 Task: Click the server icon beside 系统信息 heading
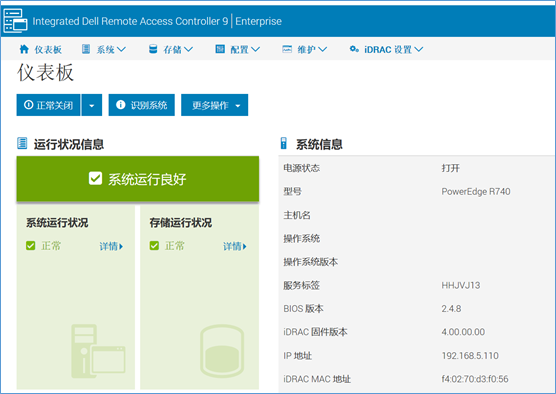(283, 143)
